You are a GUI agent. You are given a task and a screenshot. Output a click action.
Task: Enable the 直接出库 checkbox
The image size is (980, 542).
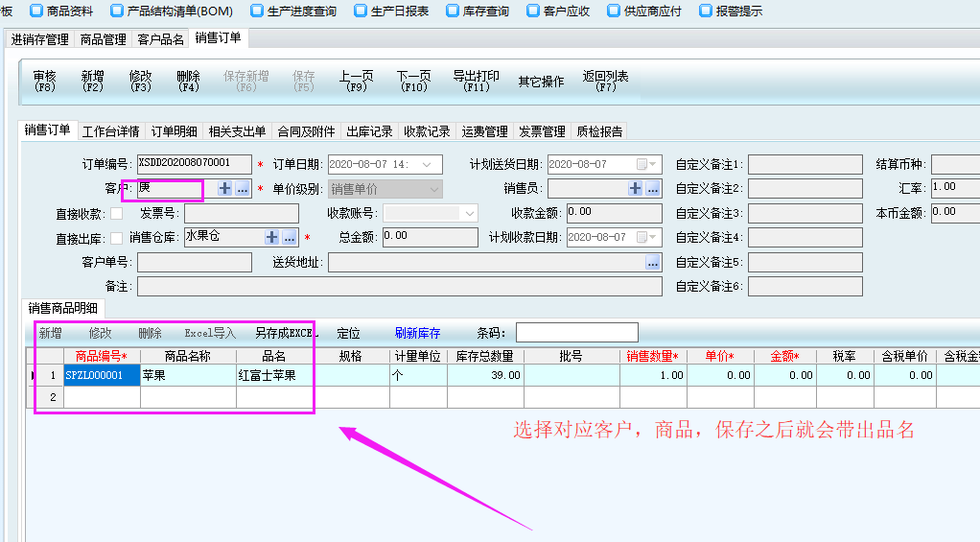[x=117, y=238]
